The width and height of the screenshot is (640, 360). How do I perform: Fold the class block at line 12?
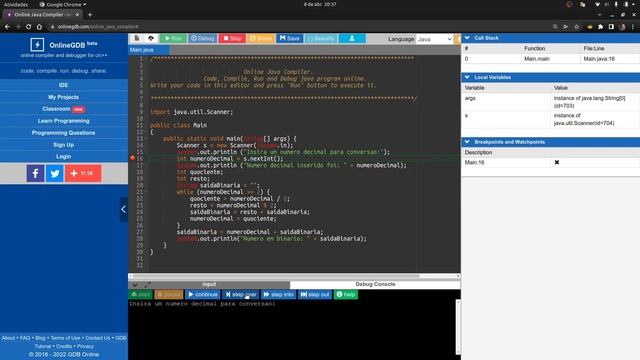[146, 132]
